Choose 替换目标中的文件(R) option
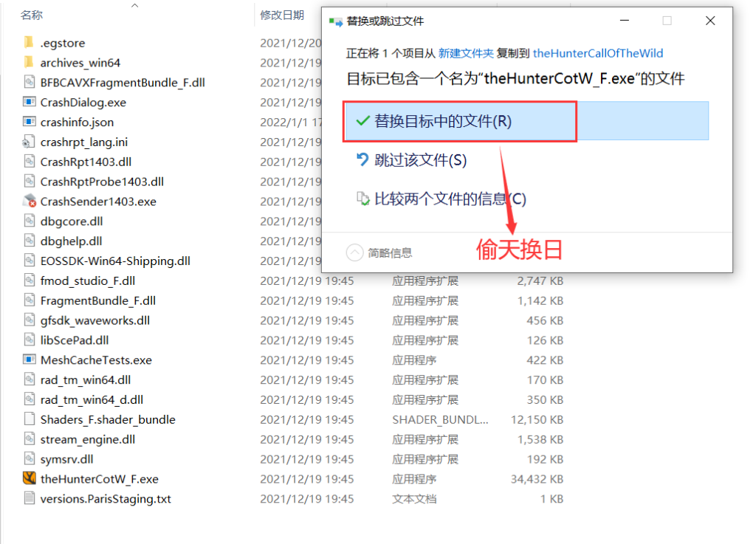 coord(526,121)
